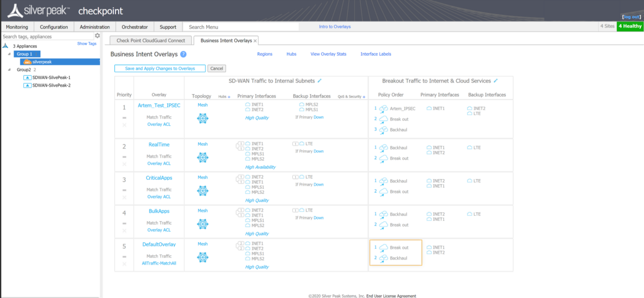Click in the Search Menu field
Viewport: 644px width, 298px height.
[x=241, y=27]
